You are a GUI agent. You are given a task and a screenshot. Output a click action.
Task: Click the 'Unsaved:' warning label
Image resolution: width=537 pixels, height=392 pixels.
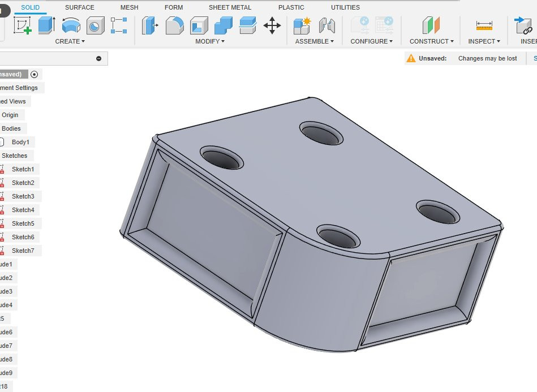pyautogui.click(x=432, y=58)
